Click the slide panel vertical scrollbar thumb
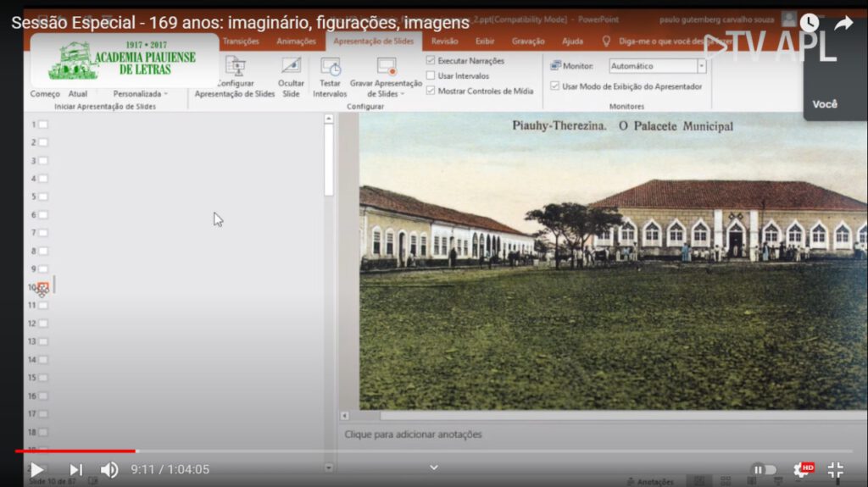Screen dimensions: 868x487 pos(329,159)
